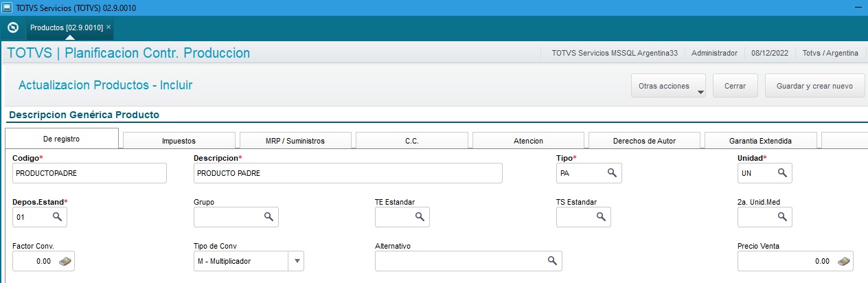Open lookup magnifier for Tipo field

[612, 173]
